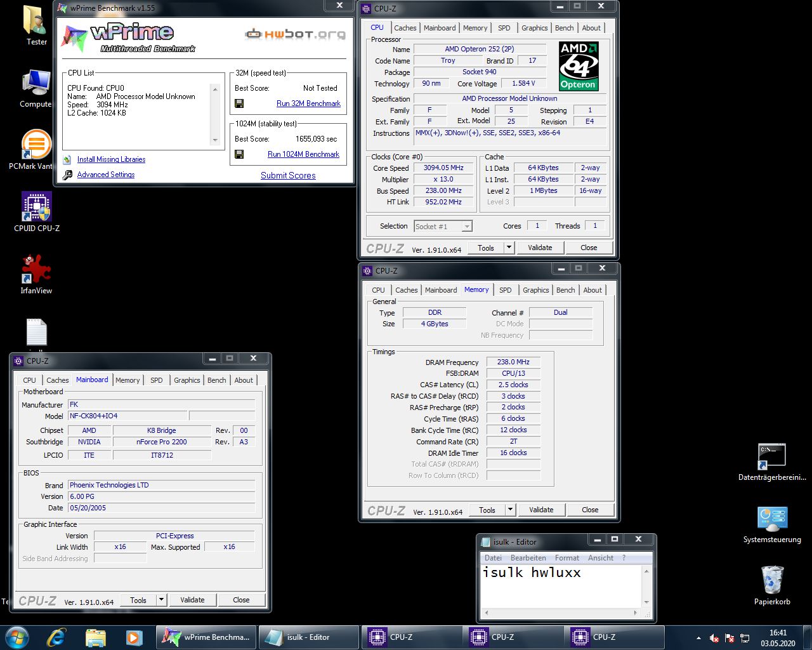The image size is (812, 650).
Task: Open Install Missing Libraries link
Action: coord(111,159)
